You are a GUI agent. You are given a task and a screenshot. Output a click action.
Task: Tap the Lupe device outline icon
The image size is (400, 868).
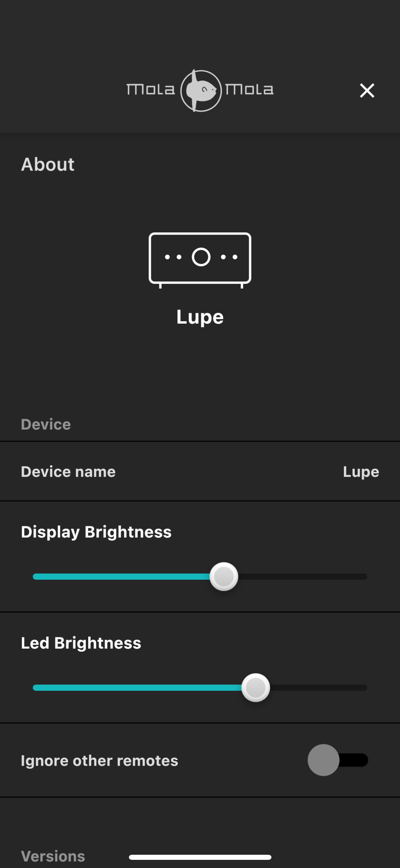click(200, 259)
